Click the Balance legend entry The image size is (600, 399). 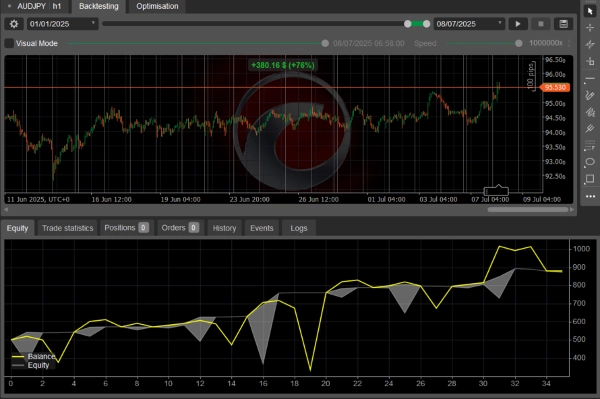point(34,357)
